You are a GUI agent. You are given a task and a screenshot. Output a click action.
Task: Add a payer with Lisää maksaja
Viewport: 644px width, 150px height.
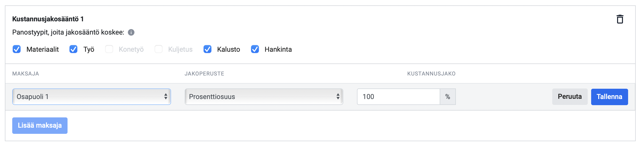point(40,125)
